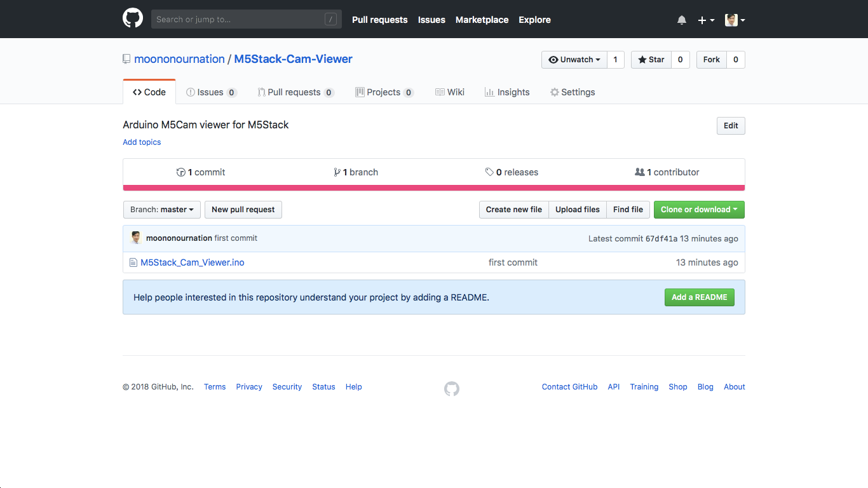This screenshot has width=868, height=488.
Task: Click the commit history clock icon
Action: coord(180,172)
